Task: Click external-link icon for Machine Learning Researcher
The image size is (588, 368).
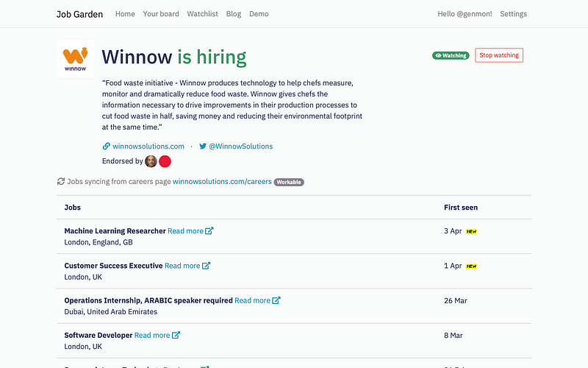Action: (209, 230)
